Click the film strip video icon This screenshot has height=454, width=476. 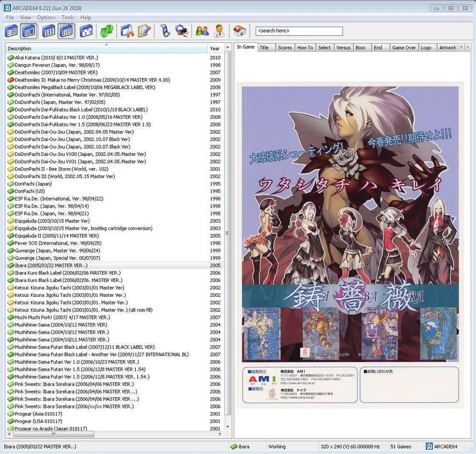point(166,31)
